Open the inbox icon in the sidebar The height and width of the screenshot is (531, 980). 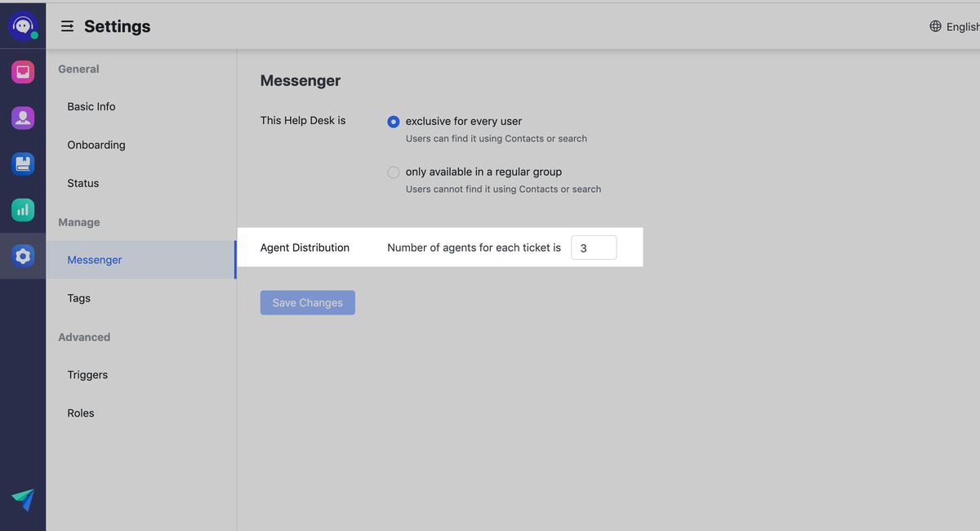point(22,71)
